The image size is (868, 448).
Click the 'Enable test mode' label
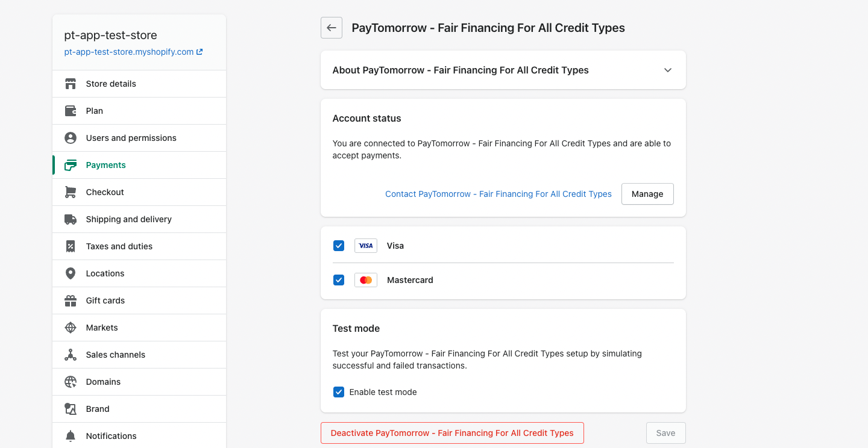383,392
